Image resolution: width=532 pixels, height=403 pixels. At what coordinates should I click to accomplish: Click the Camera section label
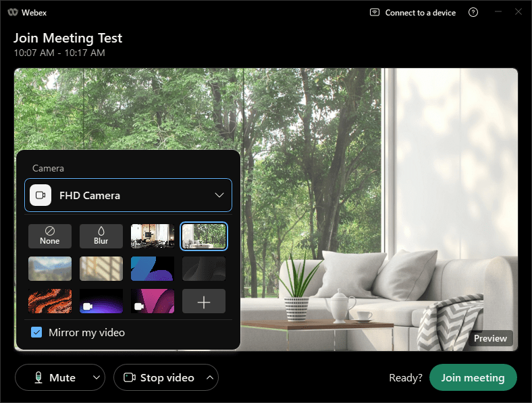click(48, 168)
